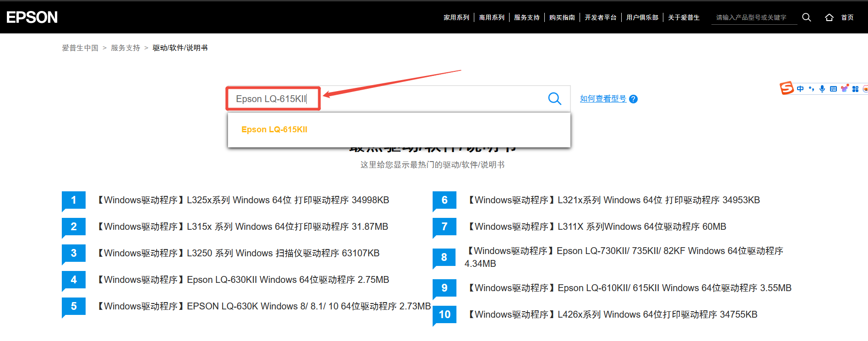The width and height of the screenshot is (868, 341).
Task: Open the 如何查看型号 help link
Action: pyautogui.click(x=603, y=98)
